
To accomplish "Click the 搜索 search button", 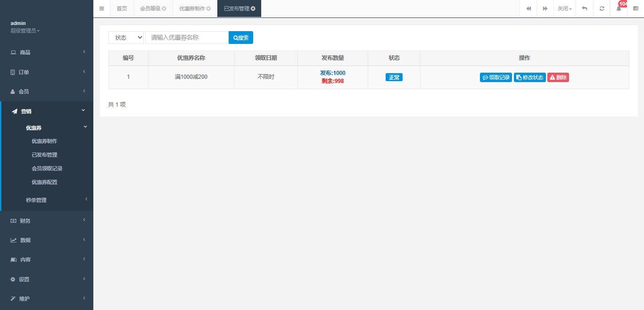I will pyautogui.click(x=241, y=37).
